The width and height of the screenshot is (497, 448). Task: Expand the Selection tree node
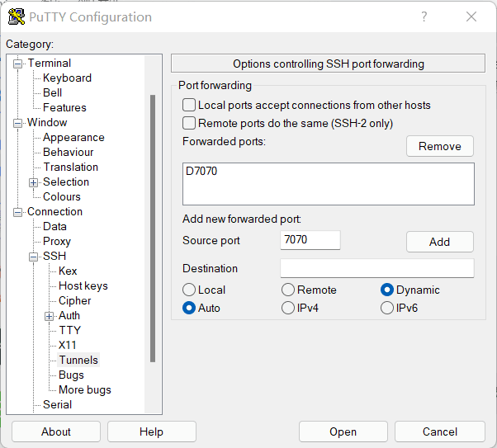(33, 183)
